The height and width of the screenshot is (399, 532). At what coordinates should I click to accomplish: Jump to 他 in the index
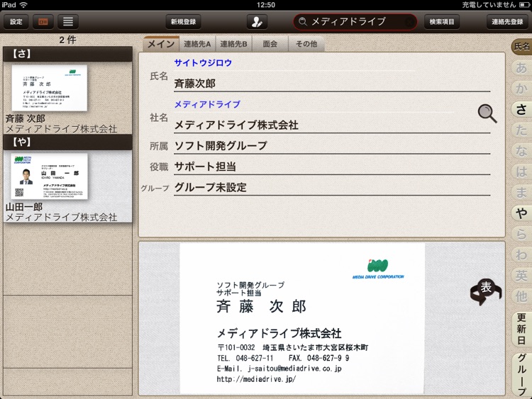[521, 296]
